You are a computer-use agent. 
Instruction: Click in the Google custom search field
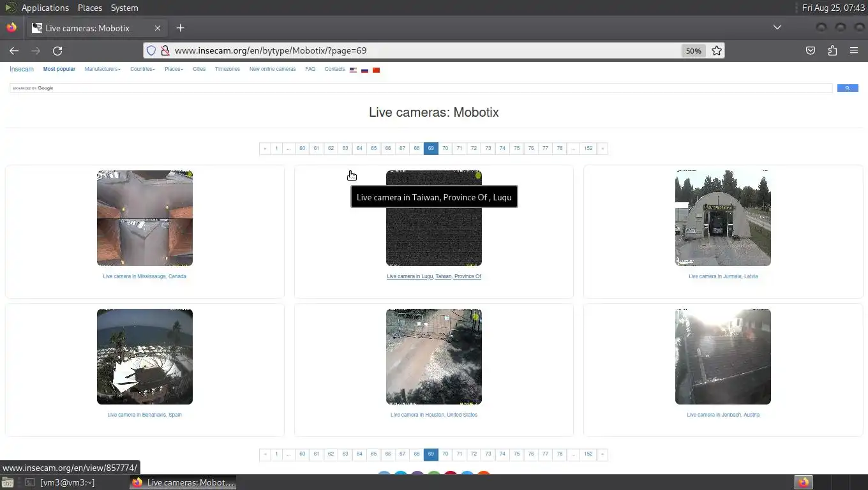coord(421,88)
